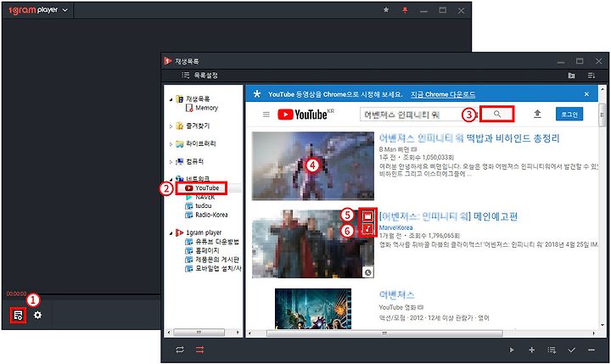Open the first Avengers video thumbnail
611x364 pixels.
coord(313,166)
